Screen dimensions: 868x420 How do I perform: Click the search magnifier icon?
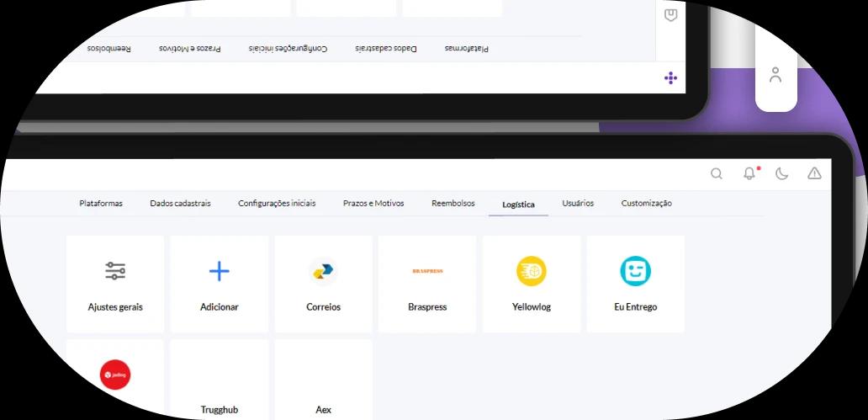(717, 173)
